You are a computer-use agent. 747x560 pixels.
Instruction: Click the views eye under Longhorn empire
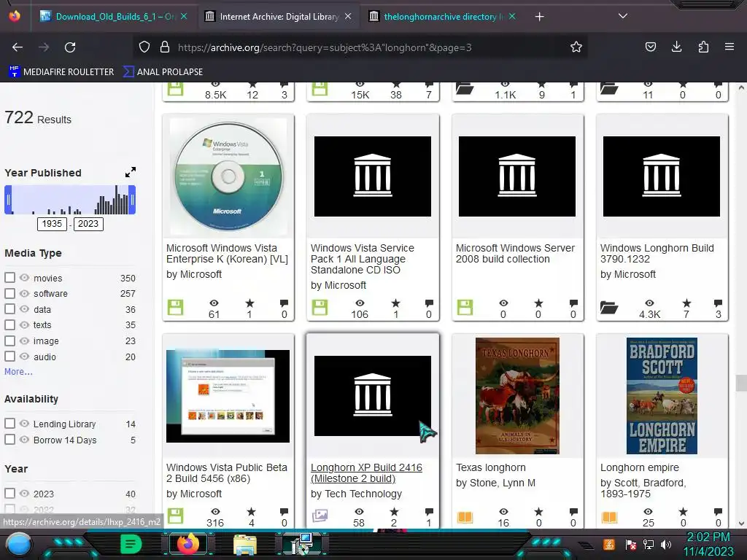[x=649, y=512]
